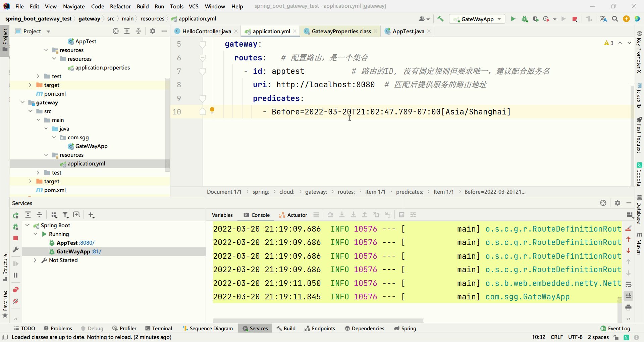Pause the program in the Services panel
This screenshot has width=644, height=342.
point(15,275)
